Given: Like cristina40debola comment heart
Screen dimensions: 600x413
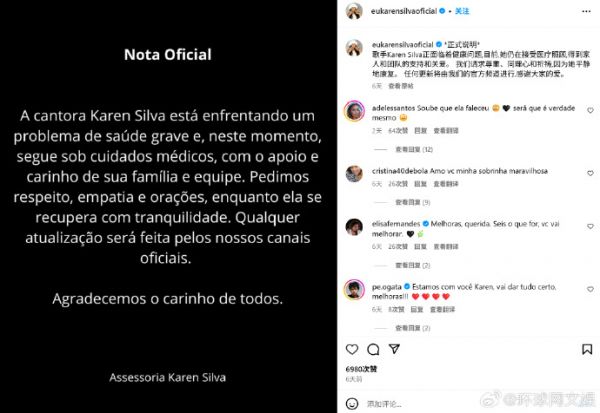Looking at the screenshot, I should pos(590,173).
